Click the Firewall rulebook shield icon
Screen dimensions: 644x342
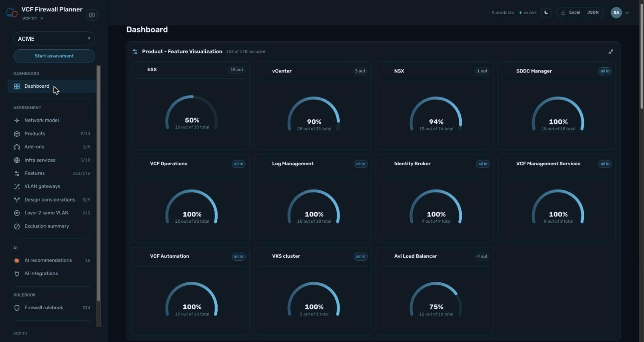17,308
